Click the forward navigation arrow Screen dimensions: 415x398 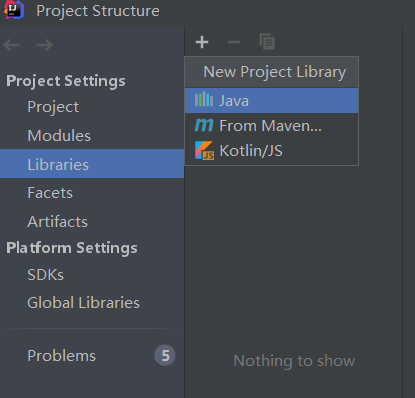[x=45, y=45]
